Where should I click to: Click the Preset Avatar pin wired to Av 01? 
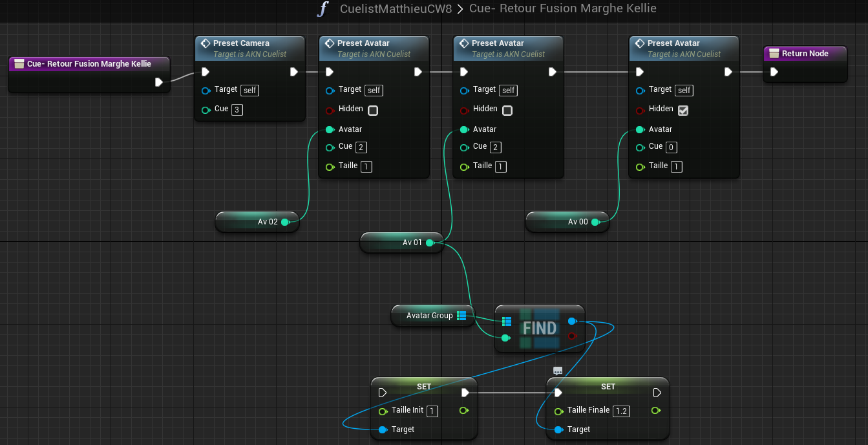(464, 129)
